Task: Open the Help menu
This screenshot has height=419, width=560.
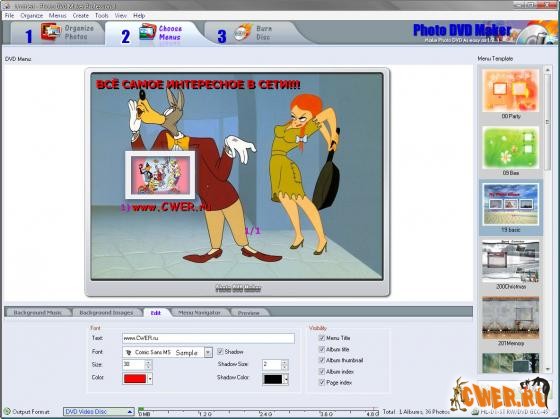Action: [139, 16]
